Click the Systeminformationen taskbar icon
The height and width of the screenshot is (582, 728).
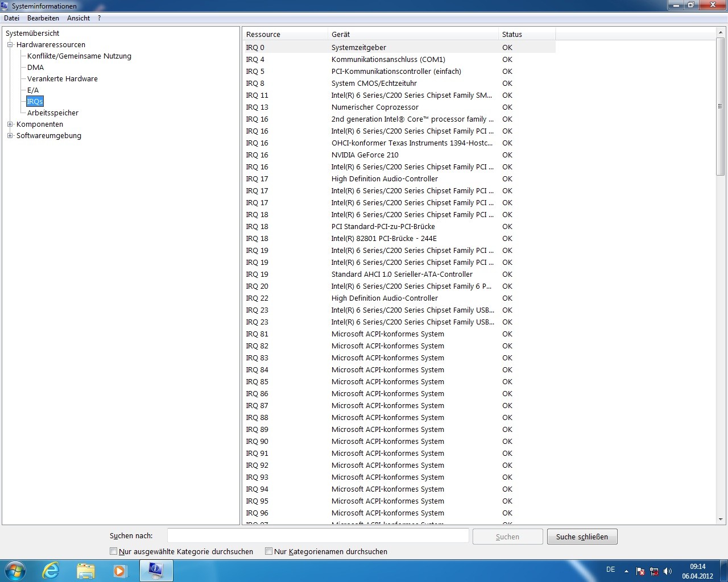coord(156,571)
